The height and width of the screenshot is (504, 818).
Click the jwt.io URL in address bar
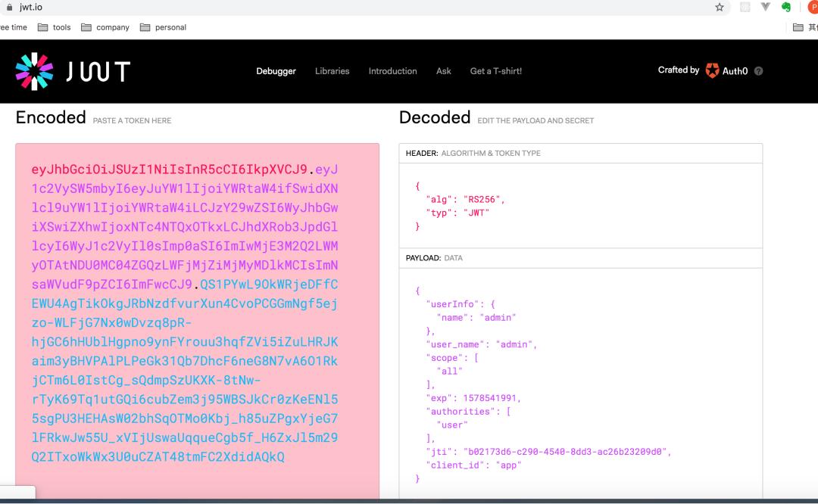click(31, 8)
